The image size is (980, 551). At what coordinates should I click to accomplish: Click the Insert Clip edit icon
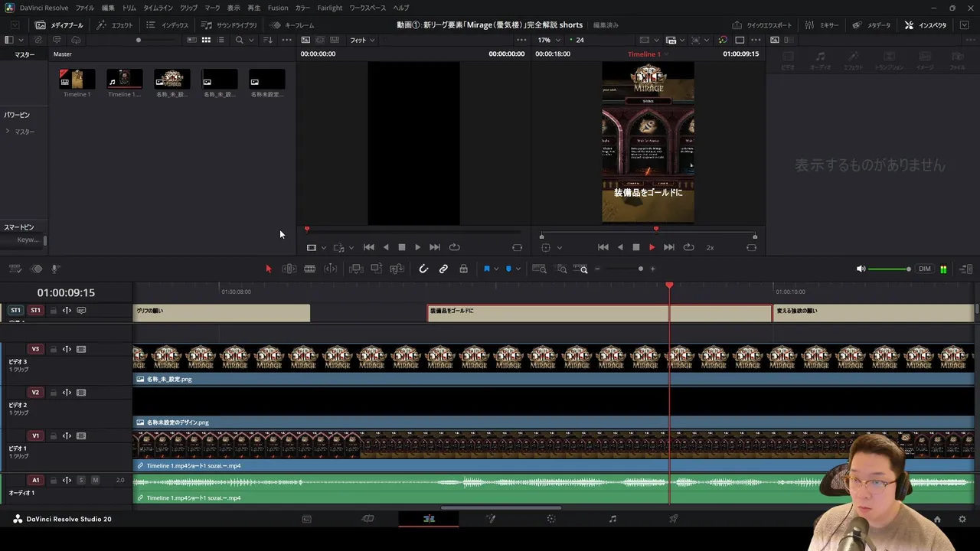pos(356,269)
